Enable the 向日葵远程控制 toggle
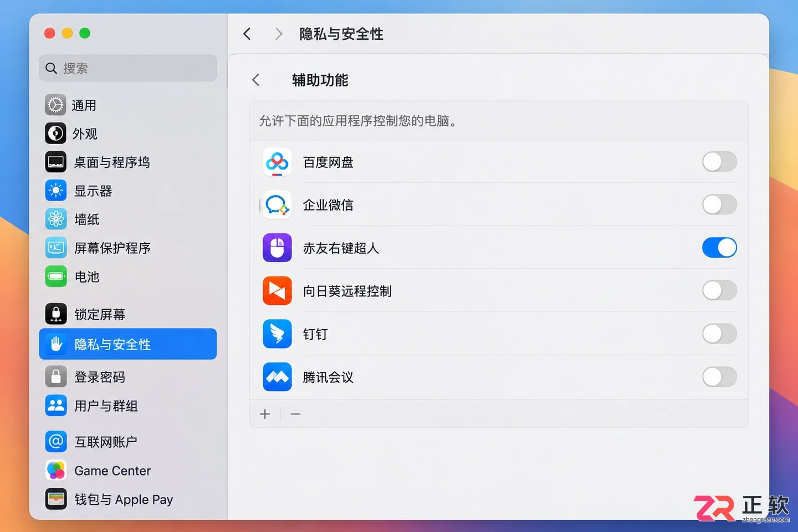Screen dimensions: 798x532 [719, 290]
